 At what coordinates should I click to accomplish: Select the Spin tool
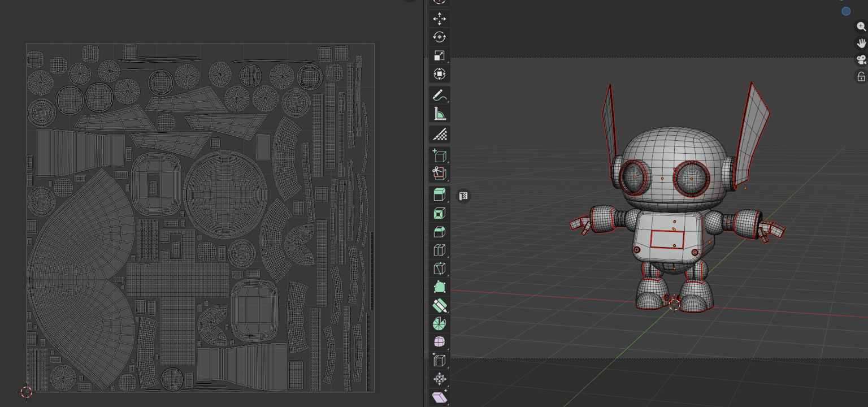click(x=439, y=323)
